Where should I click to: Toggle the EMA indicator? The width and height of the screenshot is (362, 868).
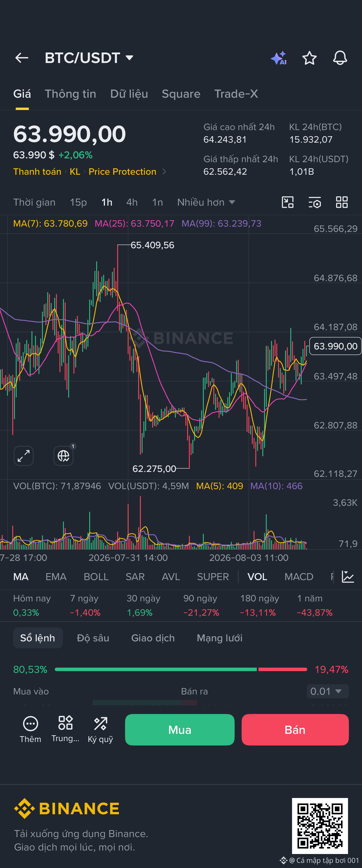click(56, 577)
